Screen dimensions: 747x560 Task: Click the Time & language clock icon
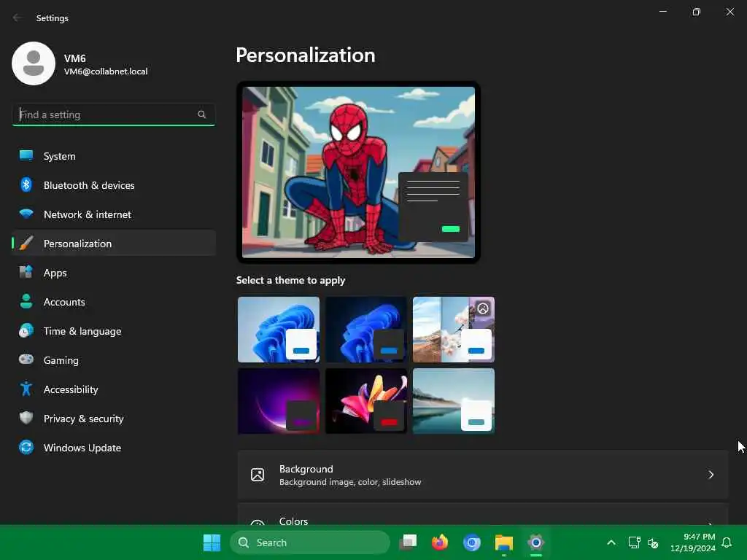click(26, 330)
